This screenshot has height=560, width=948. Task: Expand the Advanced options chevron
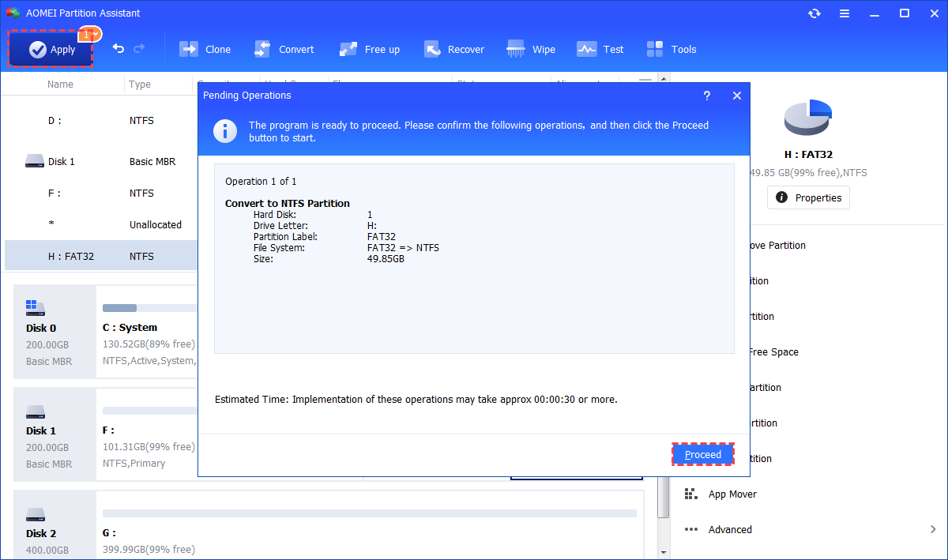933,529
